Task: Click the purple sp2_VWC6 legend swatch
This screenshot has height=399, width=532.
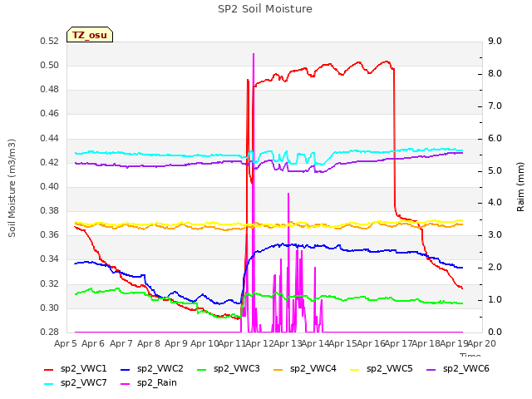Action: tap(431, 370)
